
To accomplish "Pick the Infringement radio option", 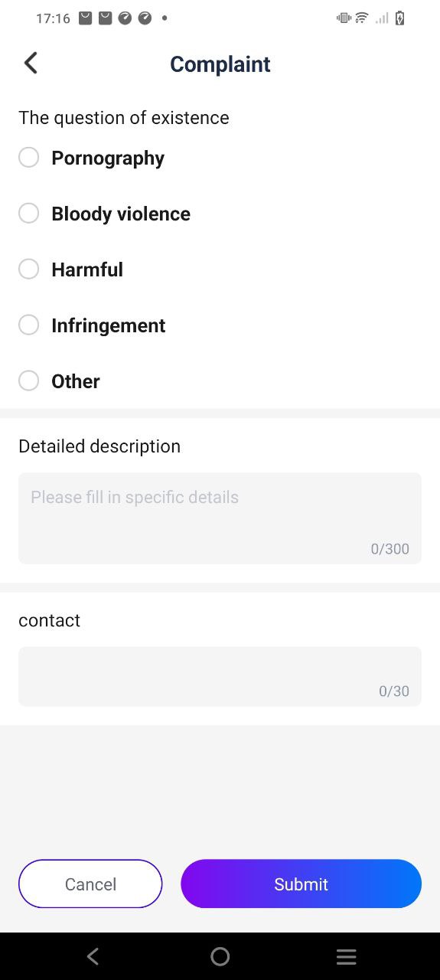I will [28, 325].
